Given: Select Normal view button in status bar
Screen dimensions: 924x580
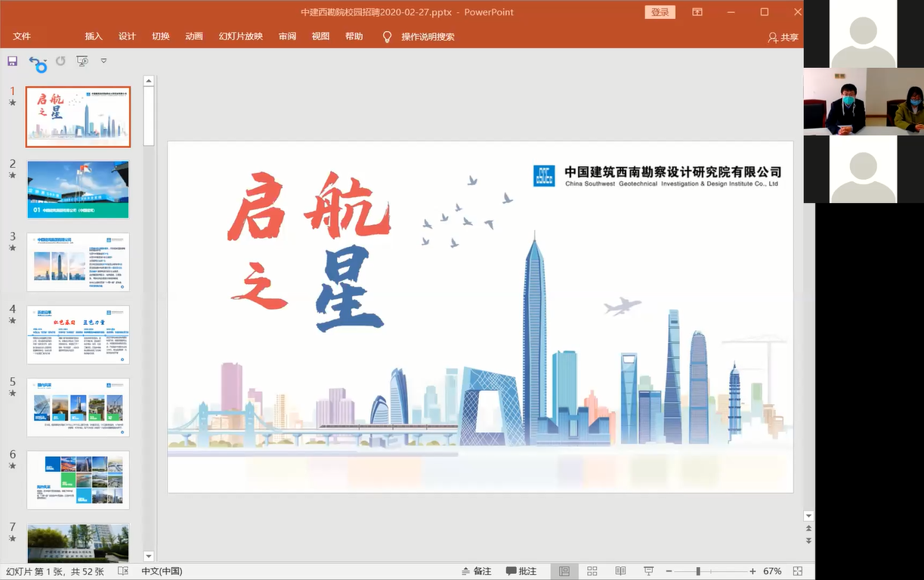Looking at the screenshot, I should (x=564, y=572).
